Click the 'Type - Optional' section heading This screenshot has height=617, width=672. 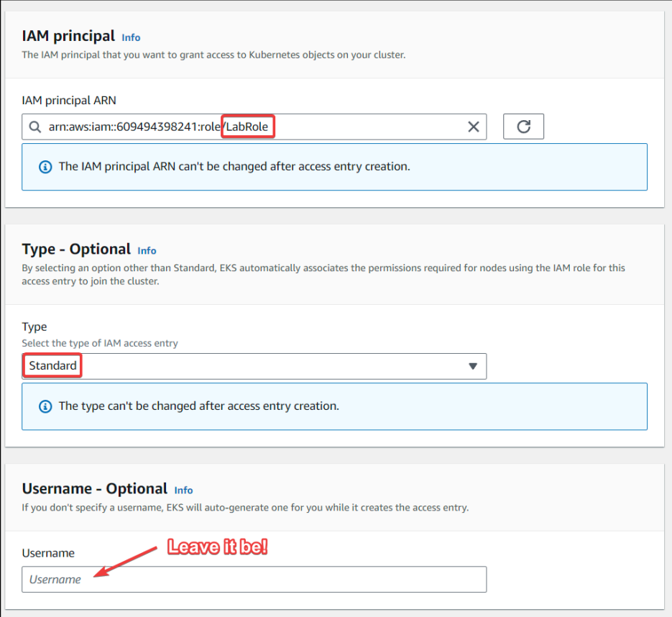point(76,249)
